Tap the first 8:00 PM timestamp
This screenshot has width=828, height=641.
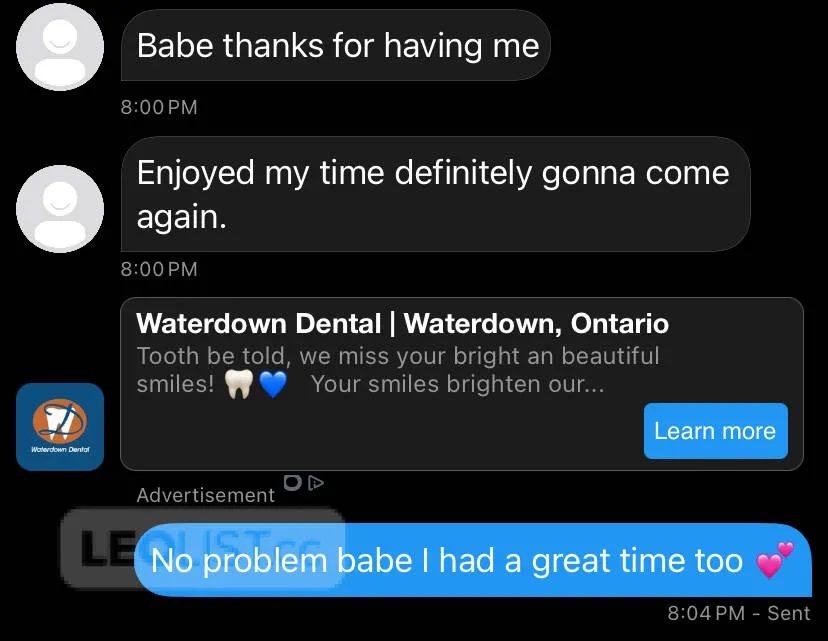tap(158, 107)
